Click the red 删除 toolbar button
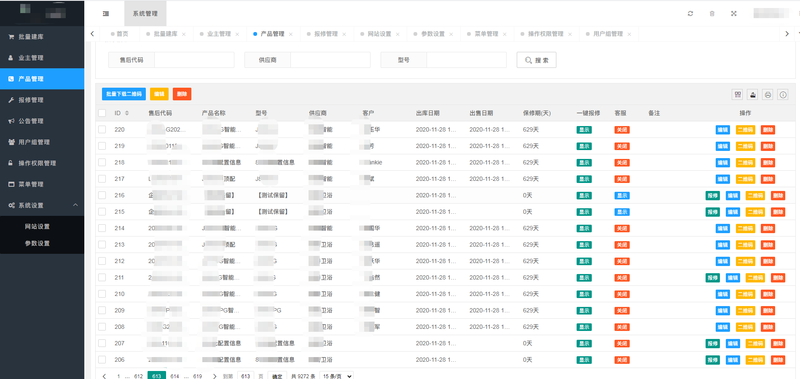 [182, 94]
